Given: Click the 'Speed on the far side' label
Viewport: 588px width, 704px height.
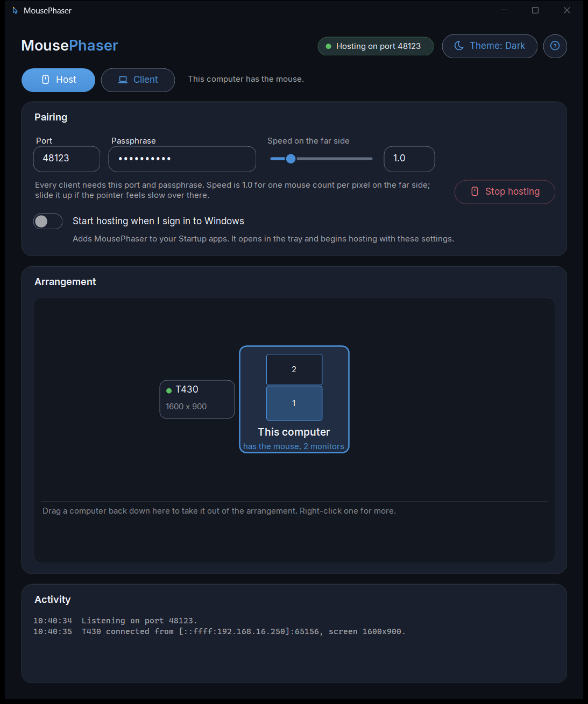Looking at the screenshot, I should point(308,141).
